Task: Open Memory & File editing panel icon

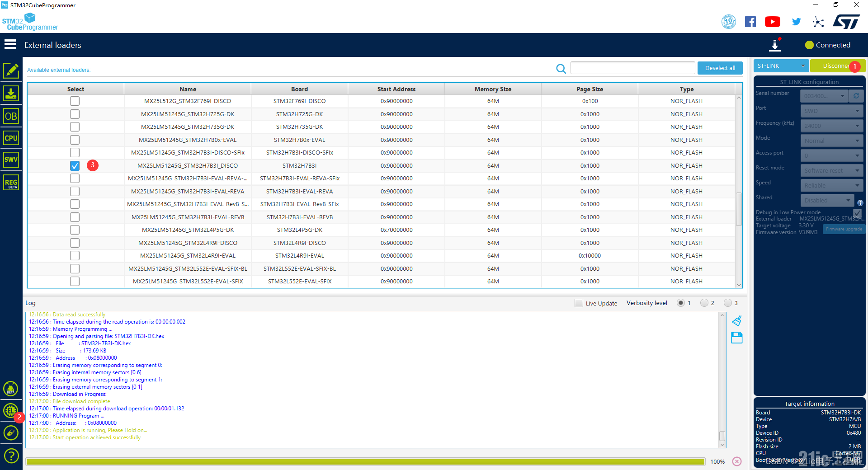Action: pos(11,71)
